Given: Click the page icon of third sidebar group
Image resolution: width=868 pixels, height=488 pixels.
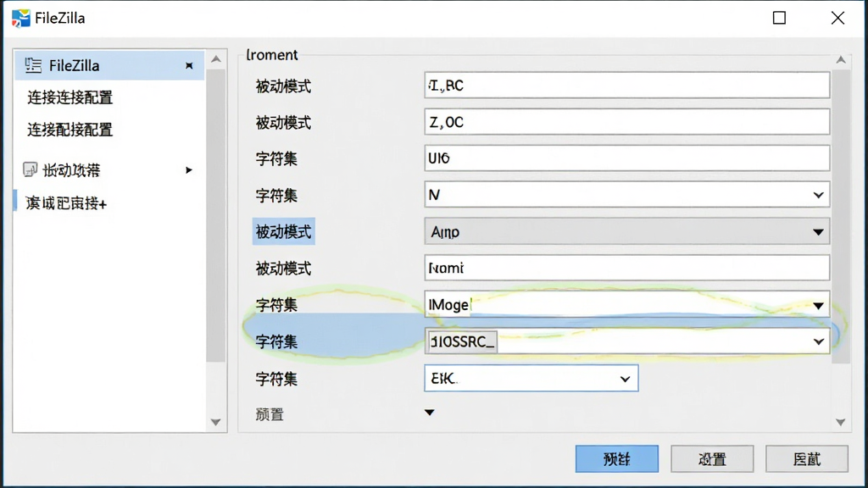Looking at the screenshot, I should click(30, 169).
